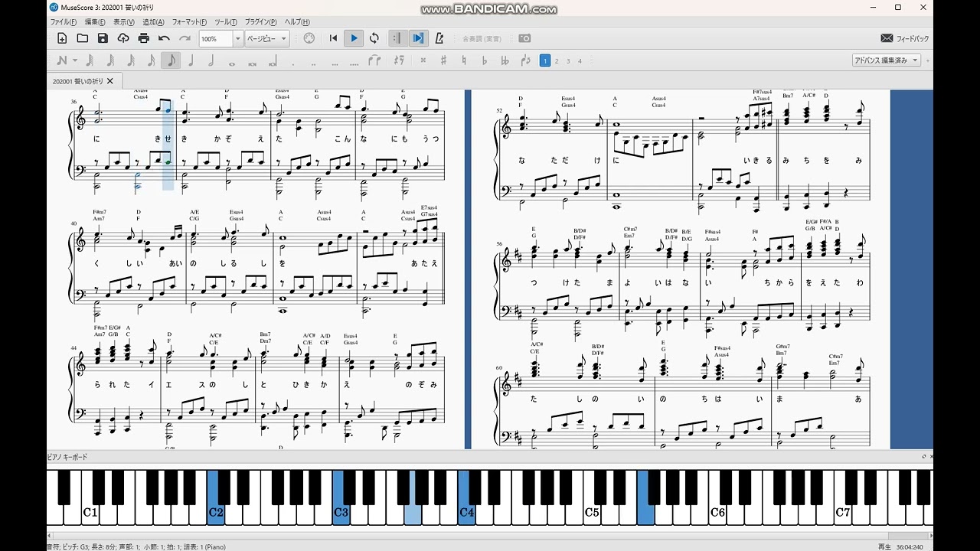Open the note input mode dropdown arrow
Screen dimensions: 980x551
click(75, 60)
